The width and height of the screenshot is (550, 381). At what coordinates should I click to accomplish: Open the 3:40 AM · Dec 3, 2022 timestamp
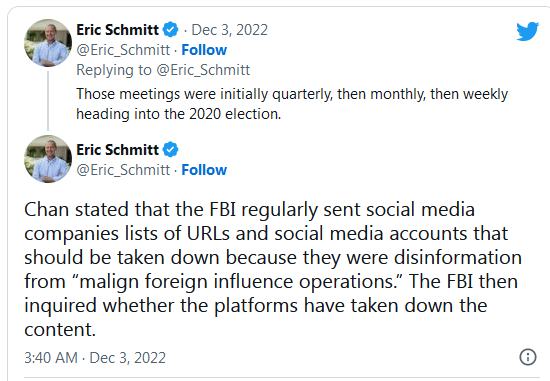(x=95, y=358)
